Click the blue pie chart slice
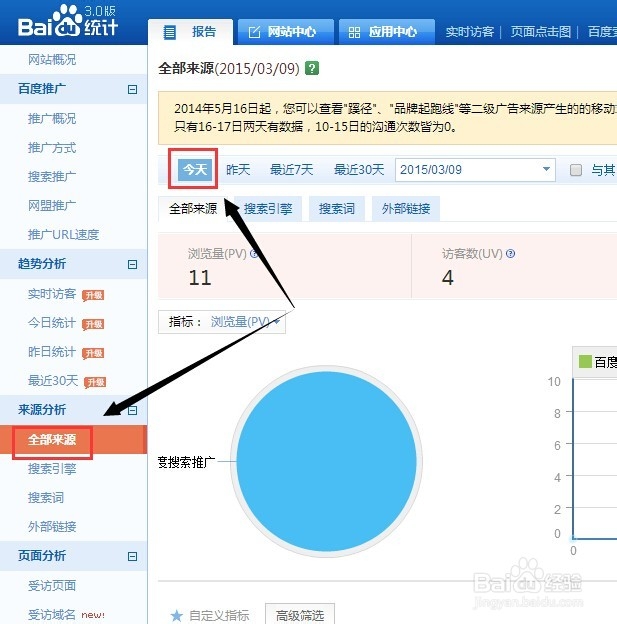This screenshot has height=624, width=617. pyautogui.click(x=326, y=462)
